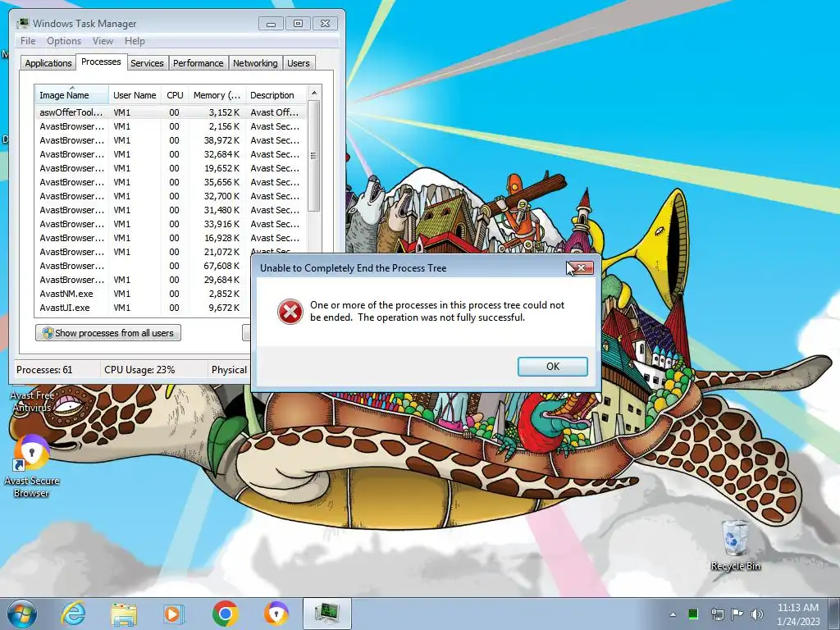Show hidden tray icons arrow
840x630 pixels.
(x=673, y=614)
